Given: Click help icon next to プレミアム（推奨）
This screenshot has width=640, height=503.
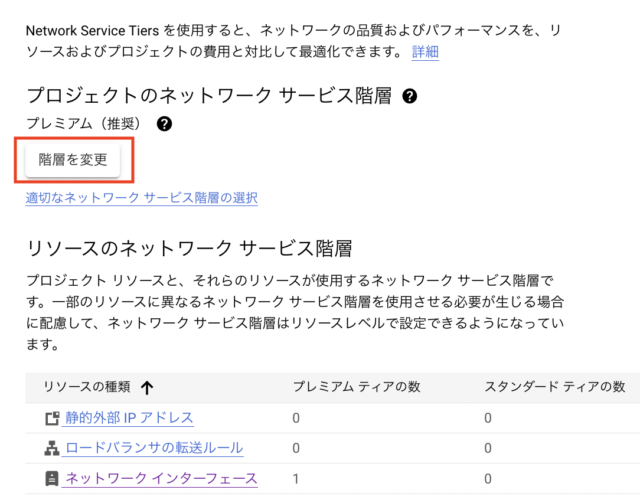Looking at the screenshot, I should point(164,123).
